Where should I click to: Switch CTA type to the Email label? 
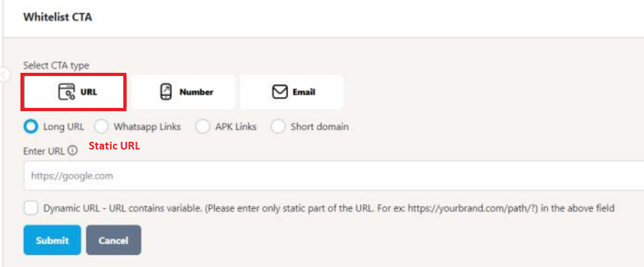[x=304, y=92]
